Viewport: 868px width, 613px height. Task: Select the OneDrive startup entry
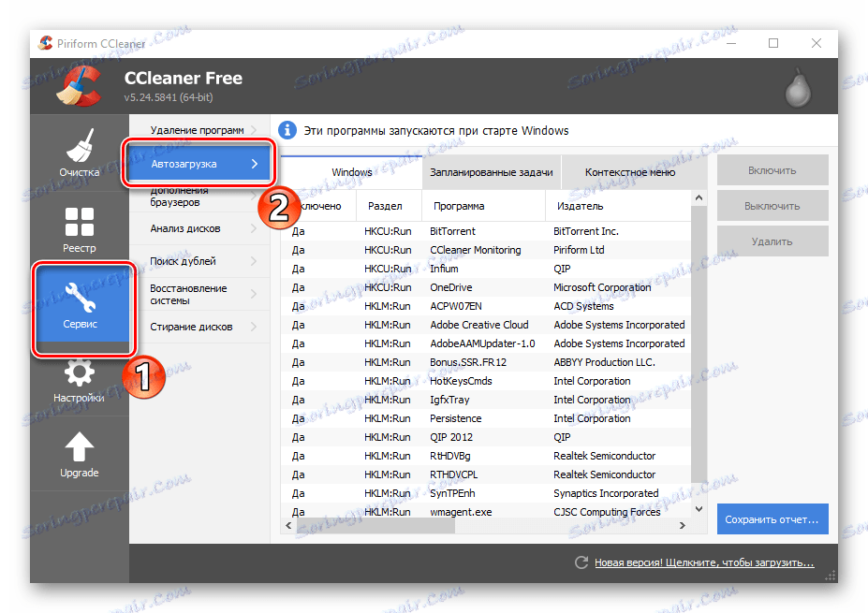tap(486, 287)
